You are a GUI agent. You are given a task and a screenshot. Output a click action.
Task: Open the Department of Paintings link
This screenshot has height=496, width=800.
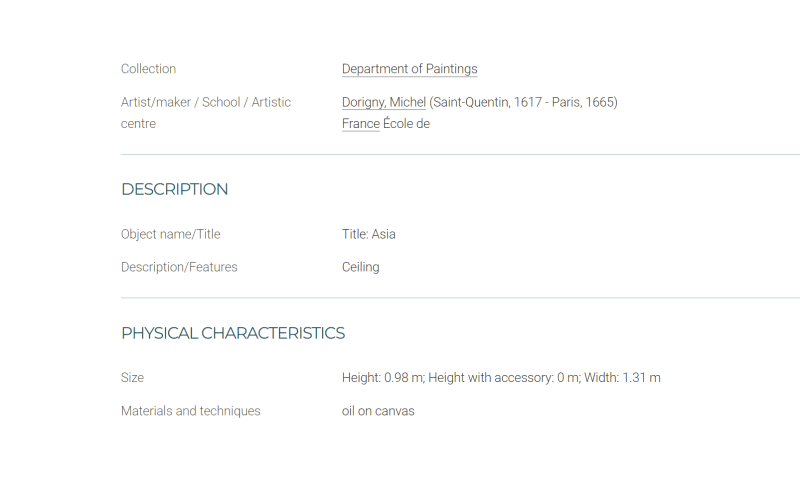point(409,69)
